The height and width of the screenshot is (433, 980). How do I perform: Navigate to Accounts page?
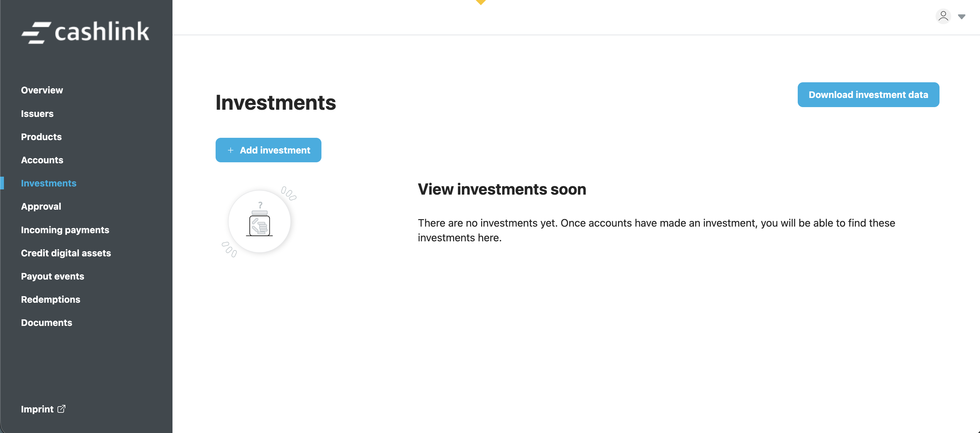tap(42, 160)
